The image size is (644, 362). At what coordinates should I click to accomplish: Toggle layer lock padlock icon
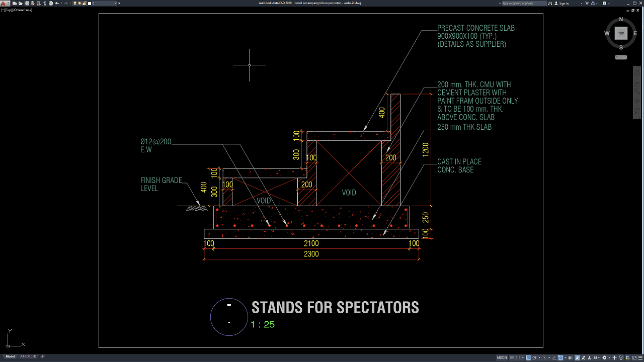coord(84,3)
